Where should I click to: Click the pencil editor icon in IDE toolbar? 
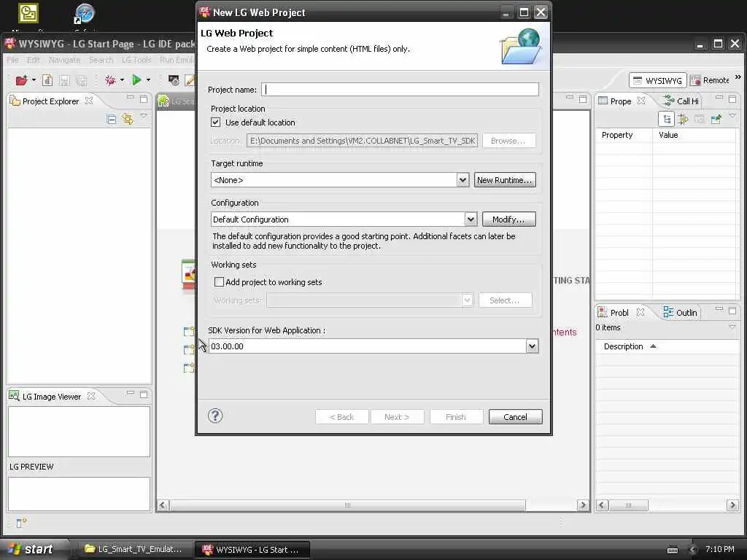point(190,80)
